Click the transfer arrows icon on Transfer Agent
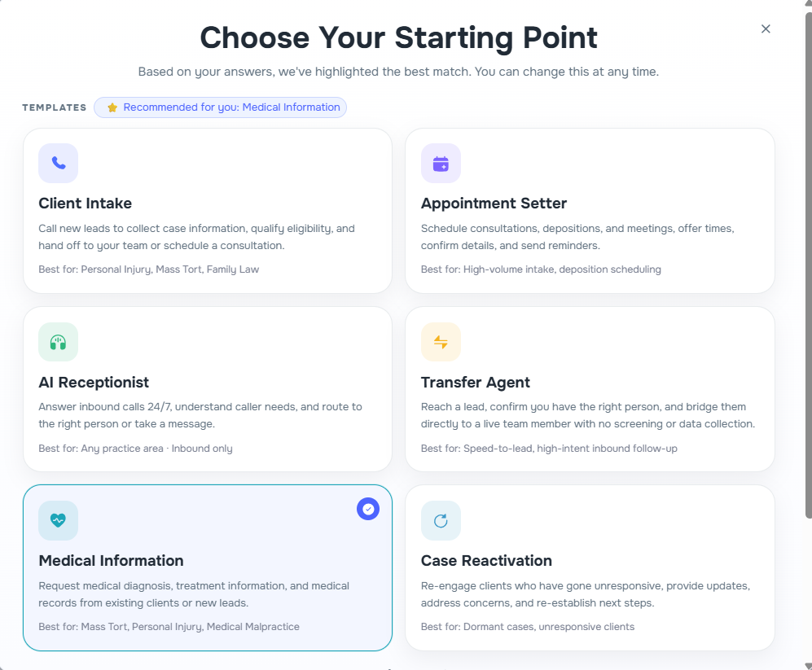This screenshot has height=670, width=812. pos(441,342)
